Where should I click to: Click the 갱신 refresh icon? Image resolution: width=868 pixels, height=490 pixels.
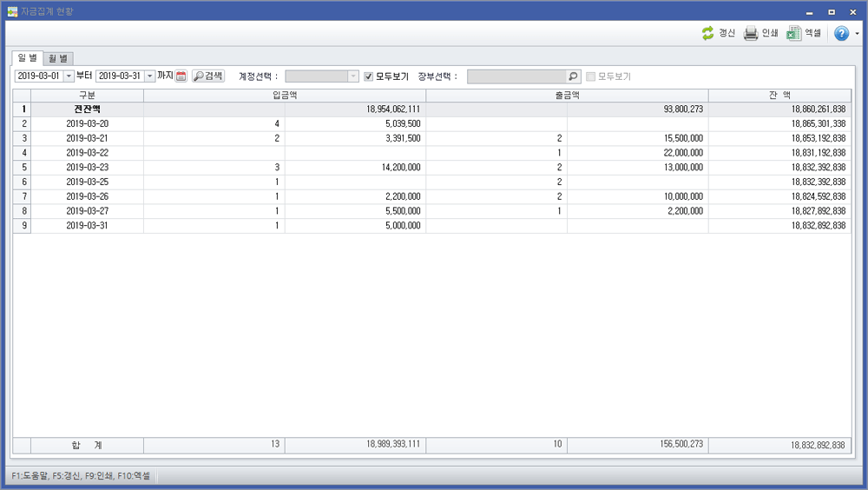707,33
